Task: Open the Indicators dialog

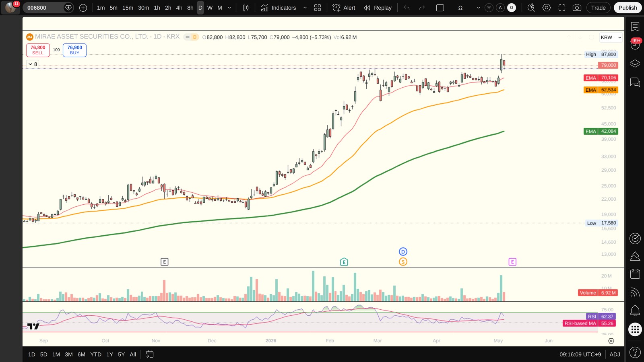Action: 279,8
